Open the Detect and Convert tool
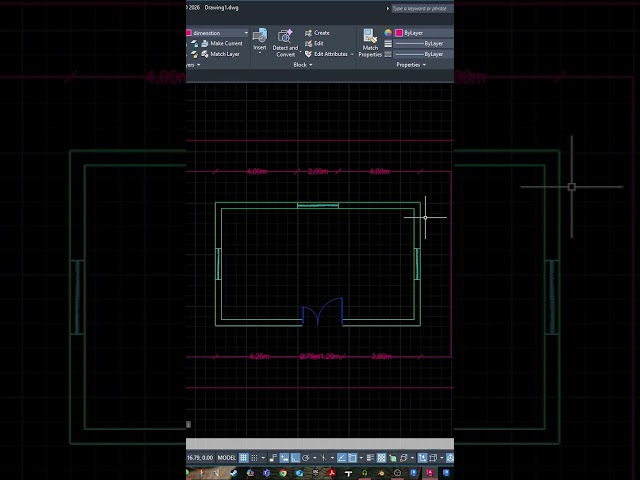640x480 pixels. pyautogui.click(x=285, y=43)
